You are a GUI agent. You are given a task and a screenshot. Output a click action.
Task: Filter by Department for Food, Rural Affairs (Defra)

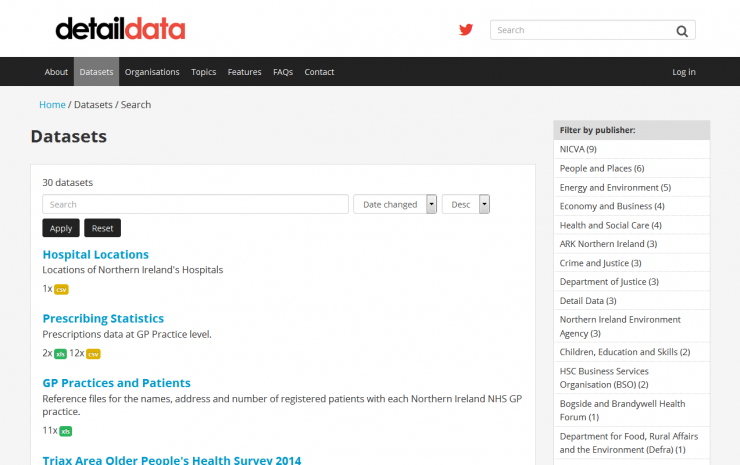click(x=631, y=443)
